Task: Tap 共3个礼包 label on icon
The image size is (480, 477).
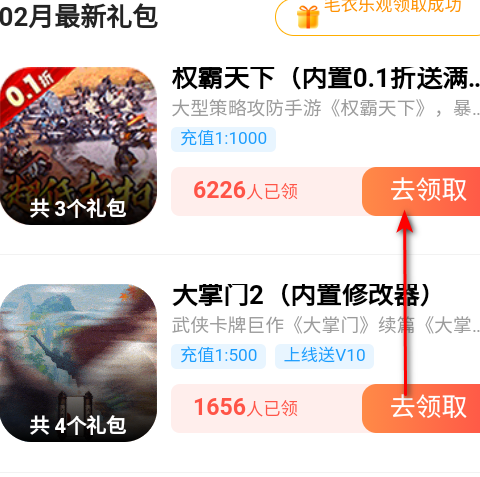Action: tap(78, 209)
